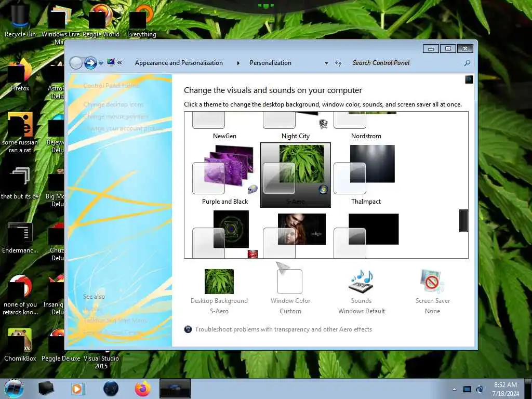Open the Window Color Custom settings
The width and height of the screenshot is (532, 399).
pyautogui.click(x=290, y=292)
